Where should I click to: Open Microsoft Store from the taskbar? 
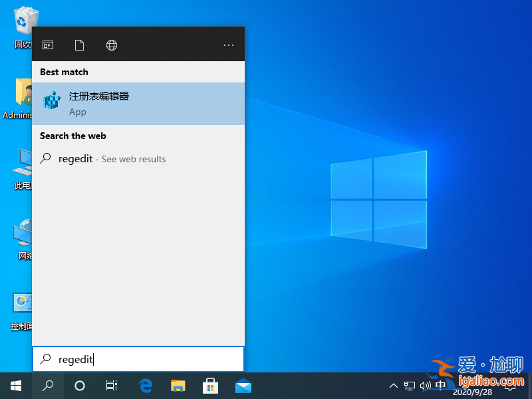(210, 386)
